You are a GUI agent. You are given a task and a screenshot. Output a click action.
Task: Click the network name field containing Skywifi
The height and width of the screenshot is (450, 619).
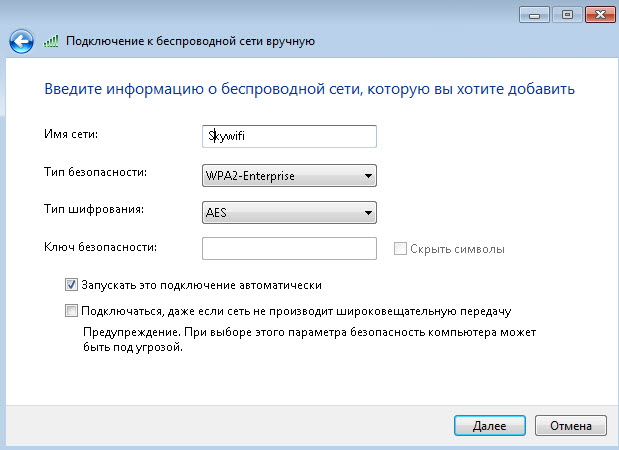[x=289, y=136]
